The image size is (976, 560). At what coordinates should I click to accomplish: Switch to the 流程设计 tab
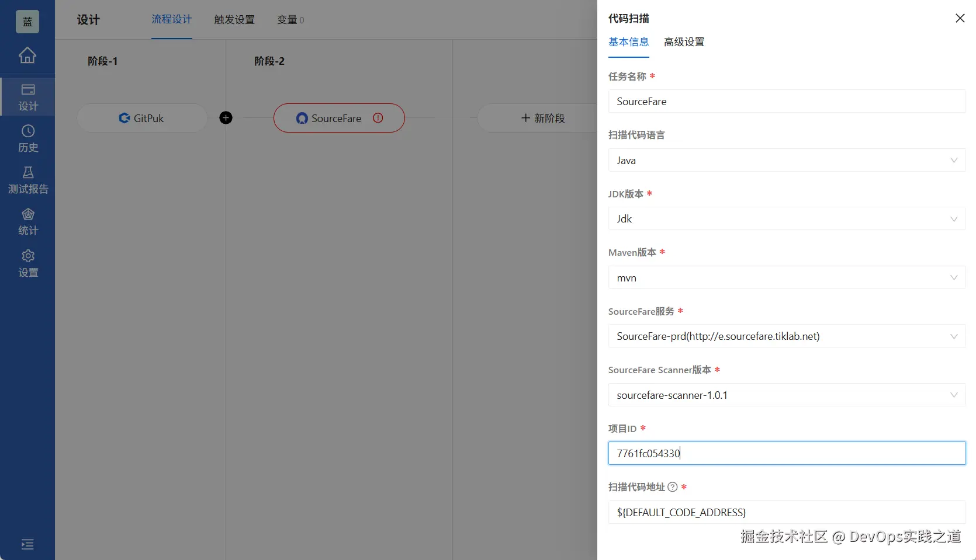coord(172,20)
